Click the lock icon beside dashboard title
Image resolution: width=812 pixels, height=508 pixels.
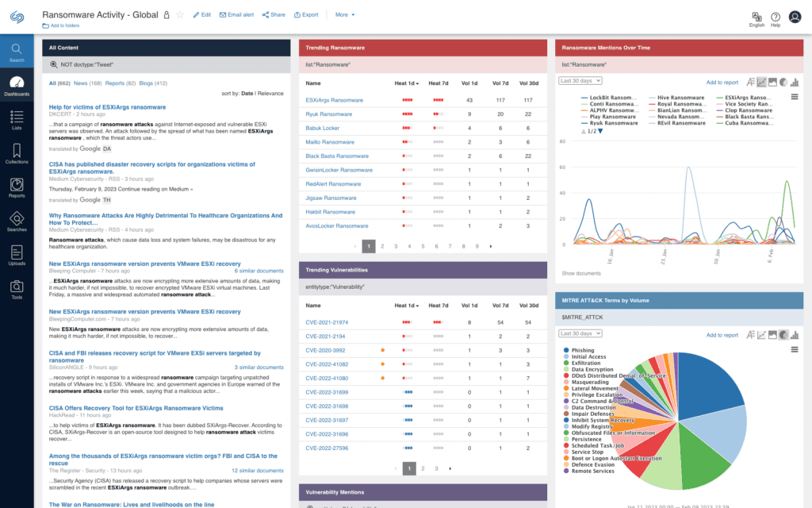(x=167, y=15)
